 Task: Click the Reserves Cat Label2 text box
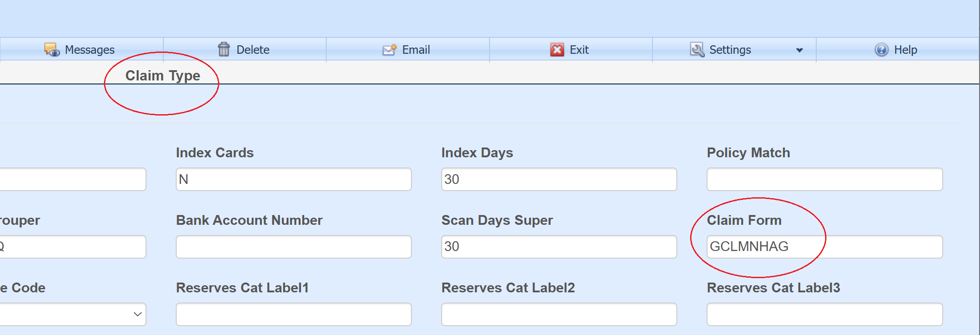[559, 315]
